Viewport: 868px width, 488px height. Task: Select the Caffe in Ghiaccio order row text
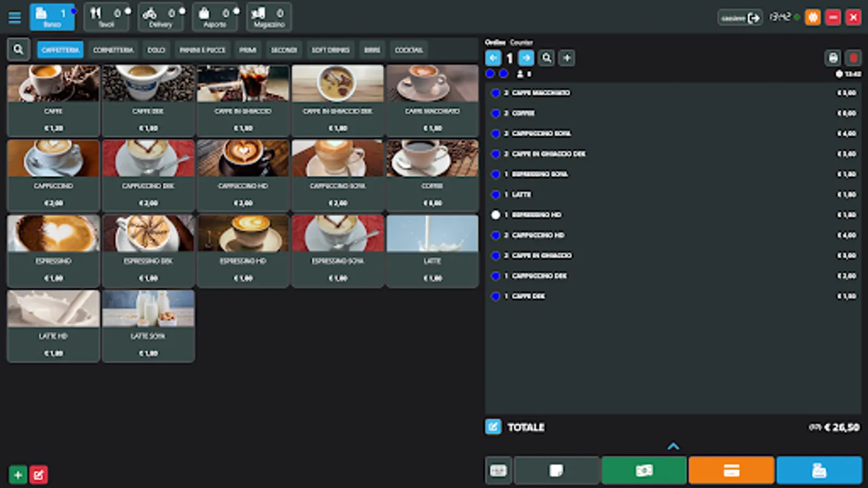(x=541, y=255)
